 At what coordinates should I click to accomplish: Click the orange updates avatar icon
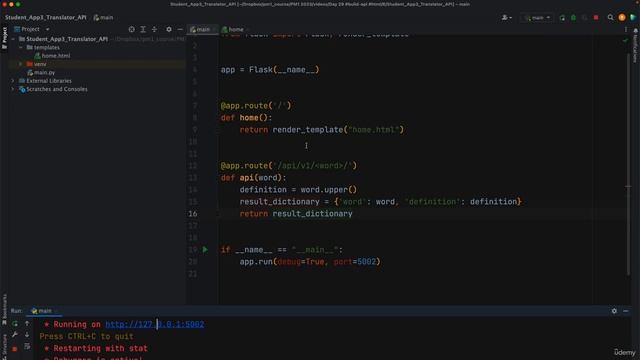point(622,18)
